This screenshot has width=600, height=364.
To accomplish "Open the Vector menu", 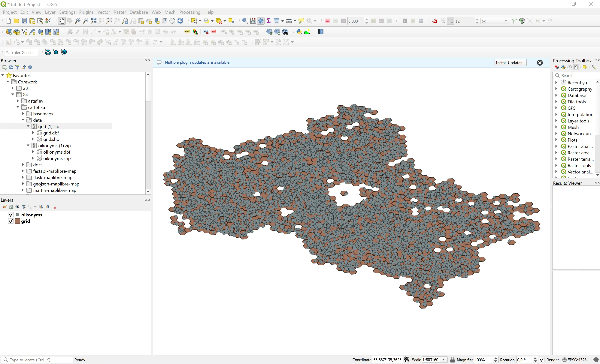I will pyautogui.click(x=104, y=12).
